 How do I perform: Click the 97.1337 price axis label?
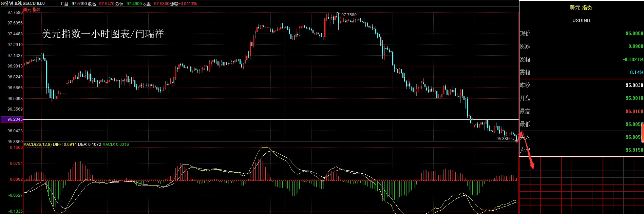(15, 56)
